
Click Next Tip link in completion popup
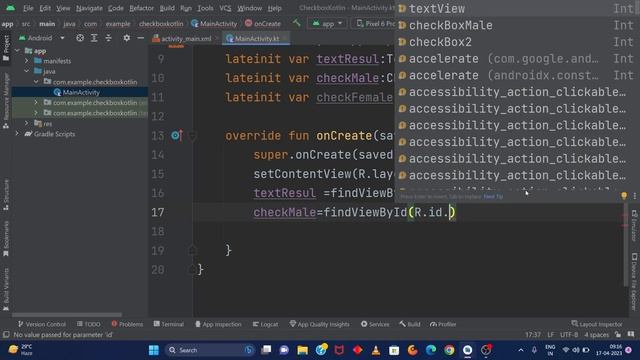(493, 197)
